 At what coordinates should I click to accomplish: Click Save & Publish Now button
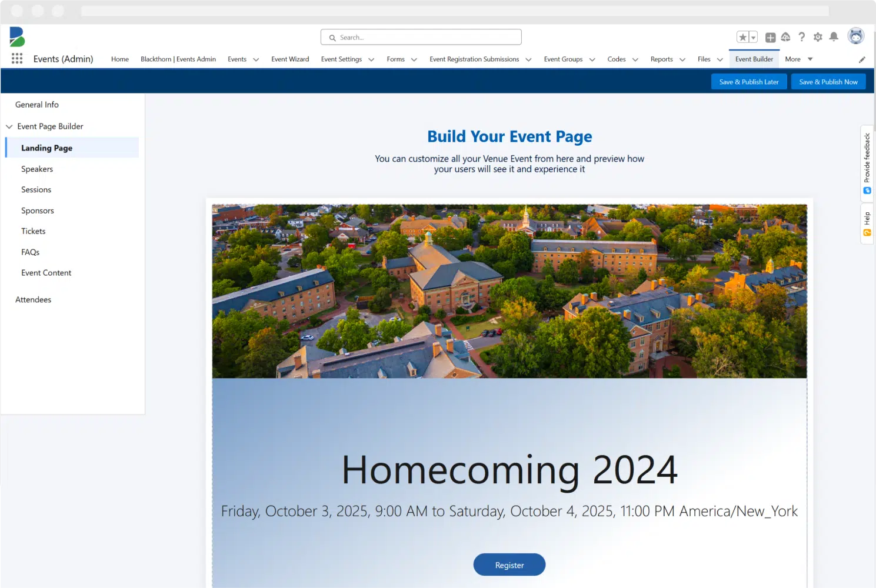coord(828,82)
